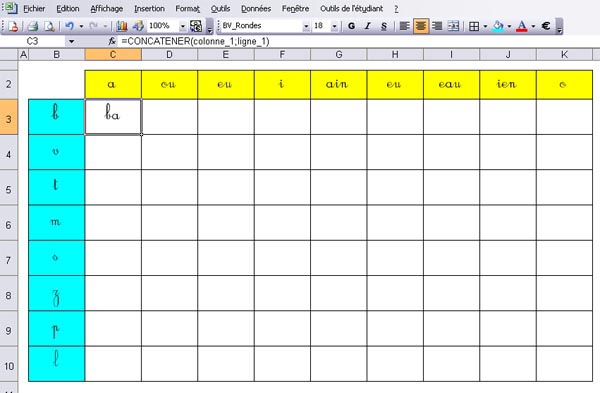The image size is (600, 393).
Task: Open the redo history dropdown arrow
Action: (105, 26)
